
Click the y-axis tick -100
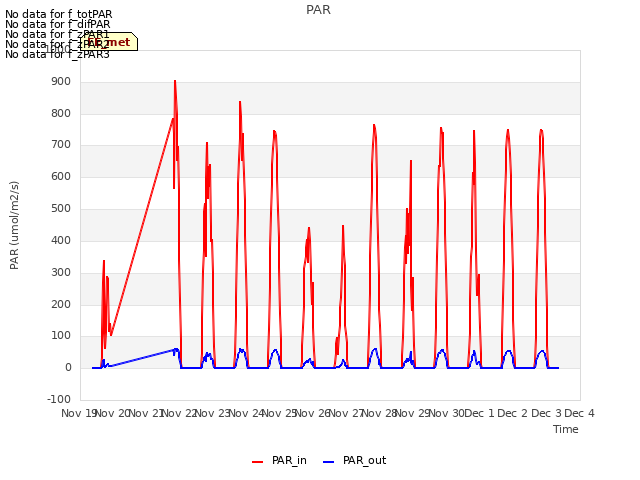point(59,399)
